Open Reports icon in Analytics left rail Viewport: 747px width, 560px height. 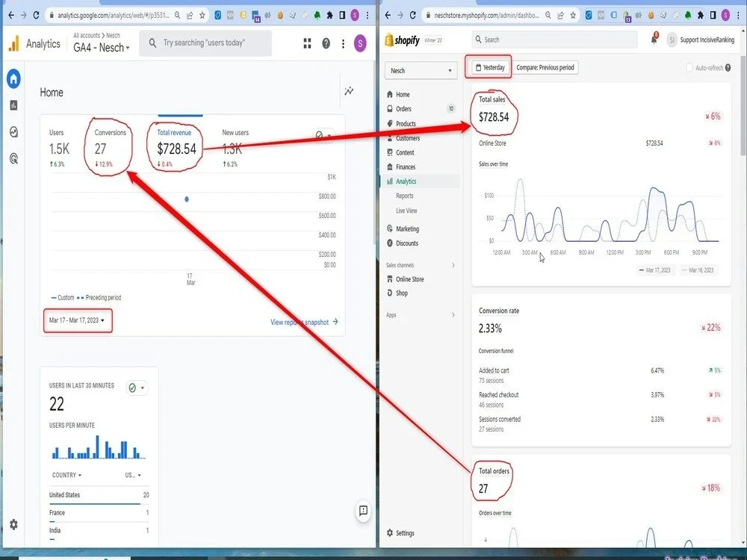tap(13, 105)
